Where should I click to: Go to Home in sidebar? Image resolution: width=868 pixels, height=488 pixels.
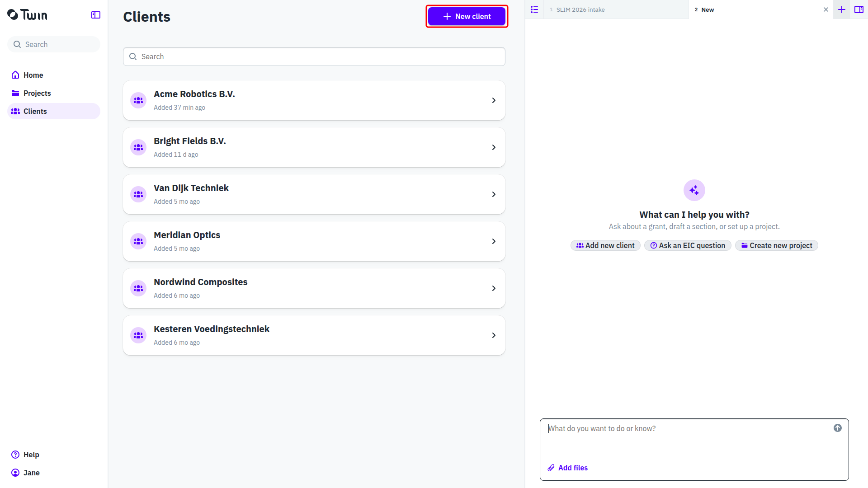point(54,75)
